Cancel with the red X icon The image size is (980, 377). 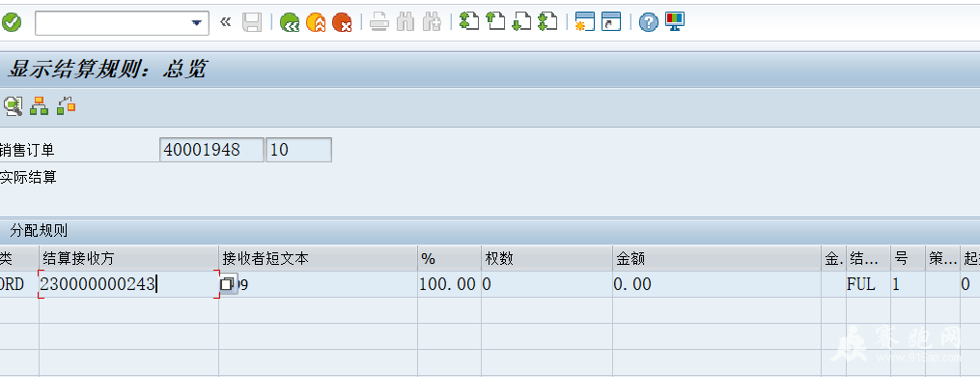tap(342, 23)
